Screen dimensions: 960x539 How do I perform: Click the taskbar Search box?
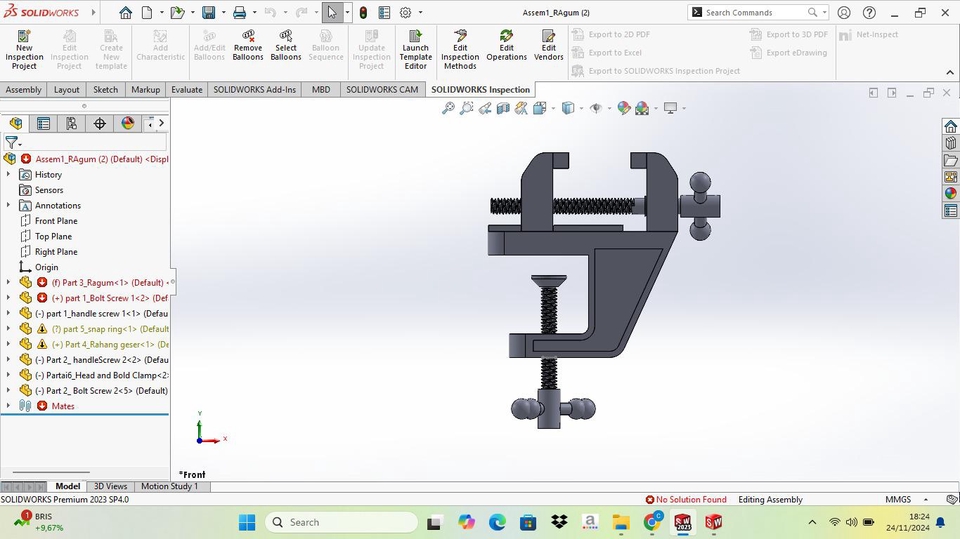[342, 522]
